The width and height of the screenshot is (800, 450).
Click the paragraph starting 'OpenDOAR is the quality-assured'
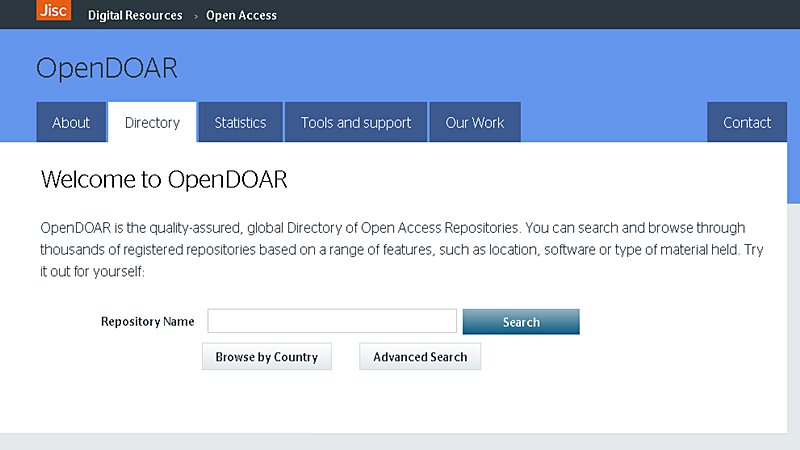tap(402, 249)
